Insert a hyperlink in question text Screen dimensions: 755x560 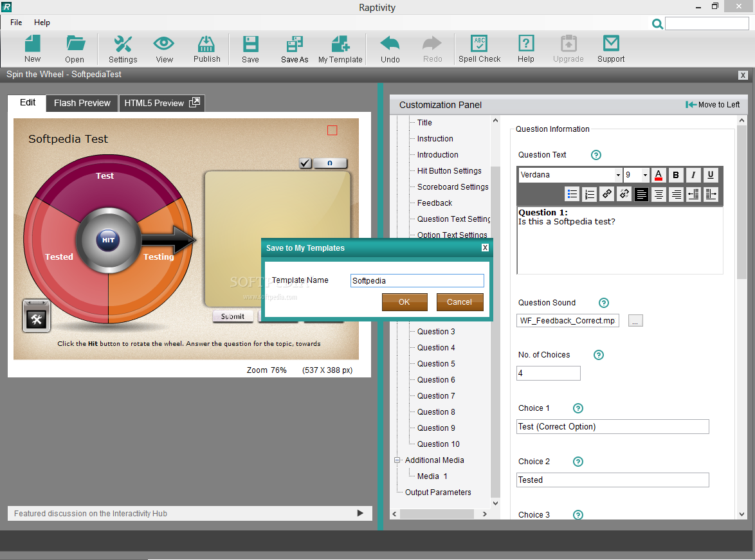pos(606,194)
